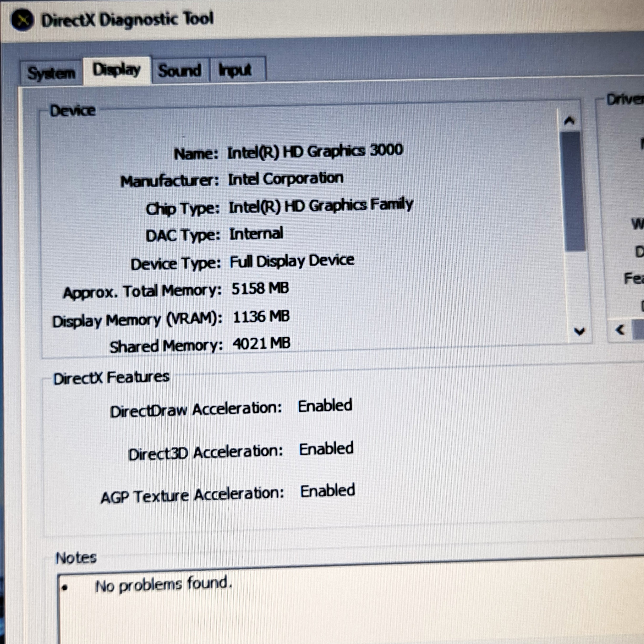Click the DirectX Features group heading
The image size is (644, 644).
(x=111, y=378)
